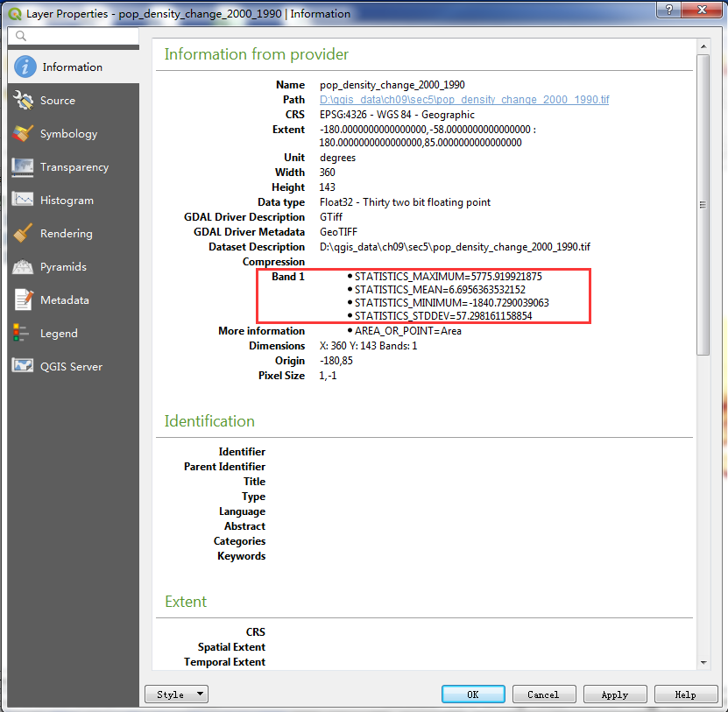The width and height of the screenshot is (728, 712).
Task: Click the Pyramids icon
Action: tap(23, 267)
